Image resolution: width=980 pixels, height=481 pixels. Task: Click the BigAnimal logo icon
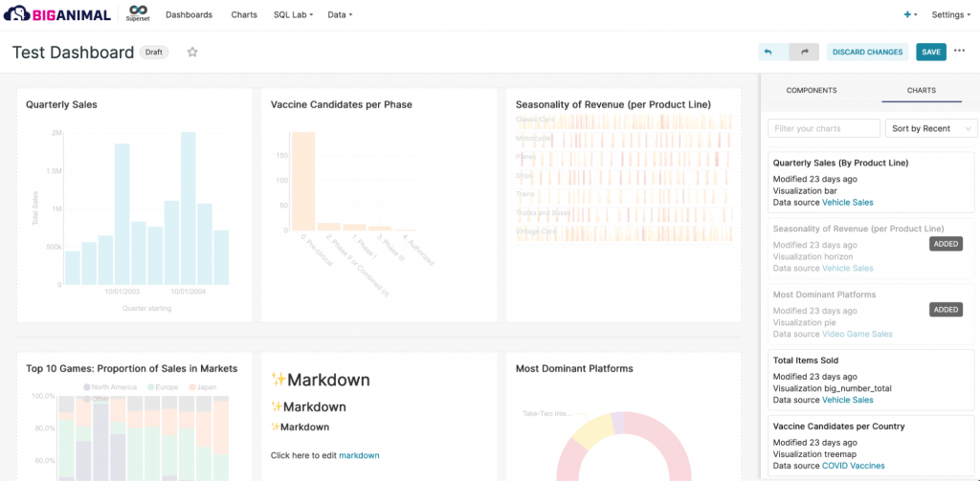(16, 14)
